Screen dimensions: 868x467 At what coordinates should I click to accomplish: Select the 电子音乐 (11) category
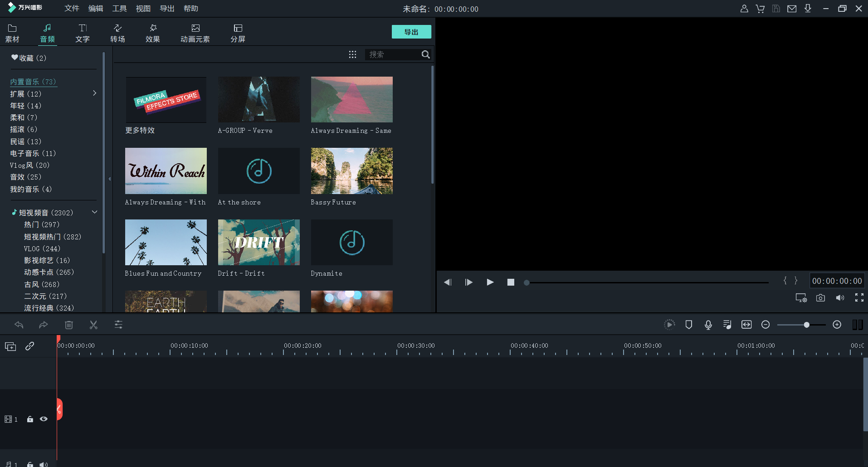coord(33,153)
